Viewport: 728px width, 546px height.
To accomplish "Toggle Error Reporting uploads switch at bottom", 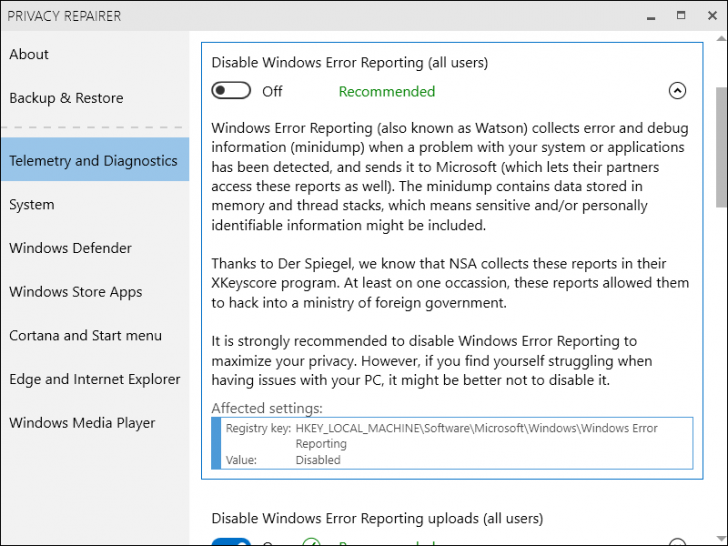I will (231, 542).
